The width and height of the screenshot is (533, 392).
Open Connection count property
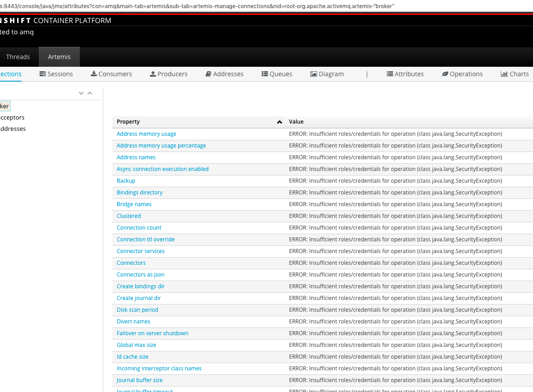click(x=139, y=228)
